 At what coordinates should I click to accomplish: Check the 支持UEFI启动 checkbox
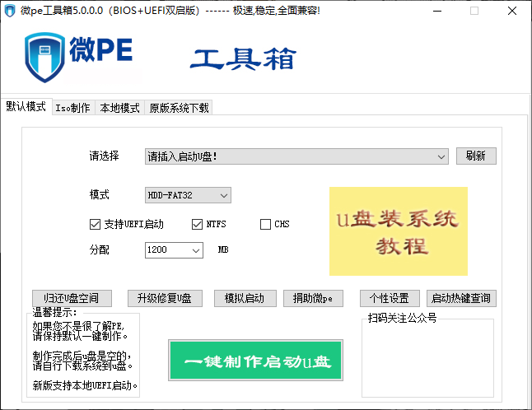tap(95, 224)
